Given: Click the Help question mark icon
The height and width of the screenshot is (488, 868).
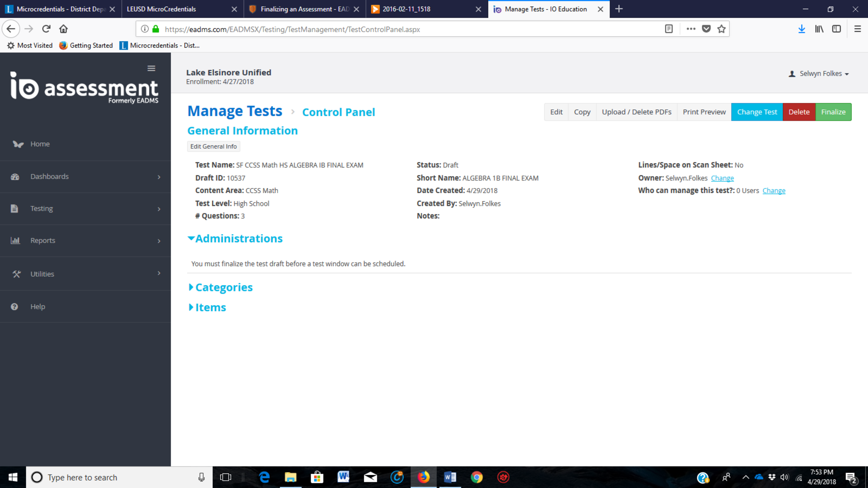Looking at the screenshot, I should [14, 307].
